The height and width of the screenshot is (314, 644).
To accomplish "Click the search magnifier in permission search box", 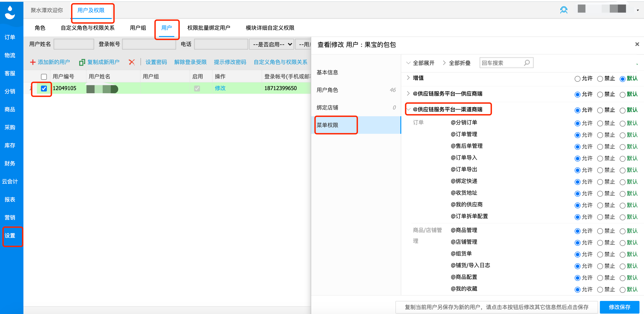I will (527, 63).
